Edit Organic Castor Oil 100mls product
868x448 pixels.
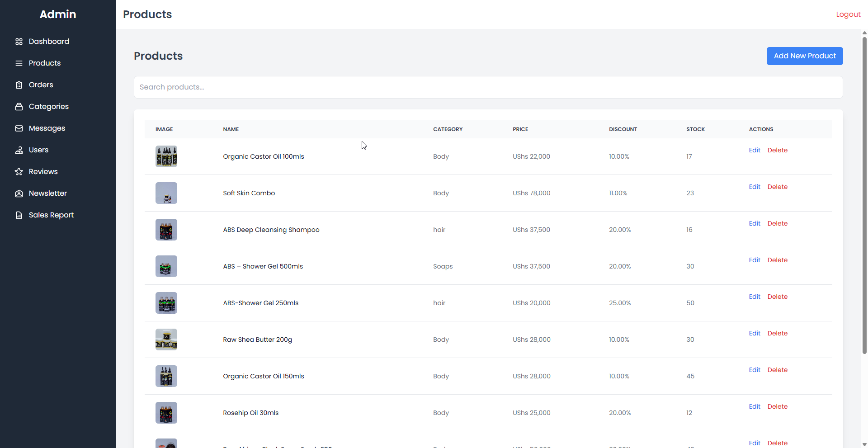coord(755,150)
